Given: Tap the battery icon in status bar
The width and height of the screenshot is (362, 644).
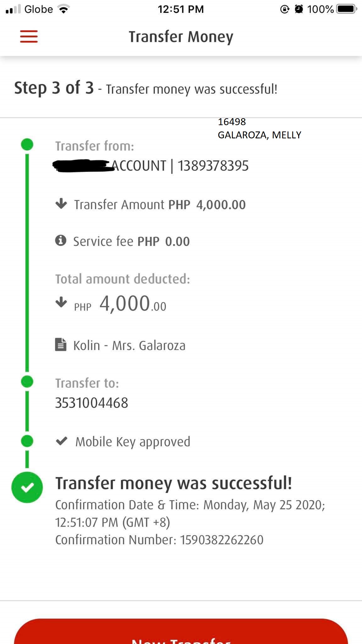Looking at the screenshot, I should (x=346, y=9).
